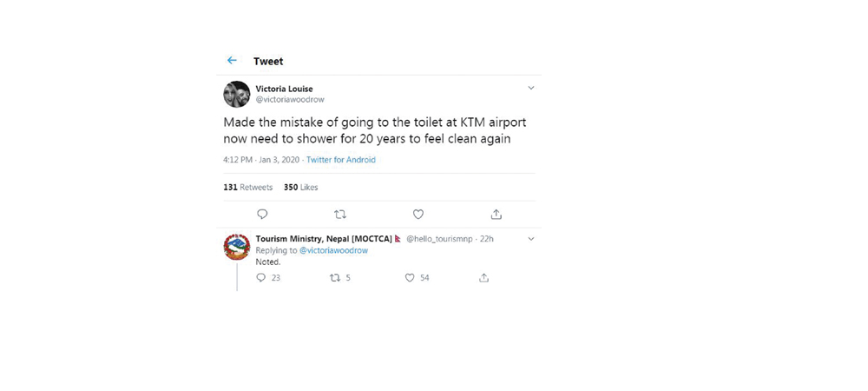Retweet the KTM airport toilet tweet

point(340,214)
